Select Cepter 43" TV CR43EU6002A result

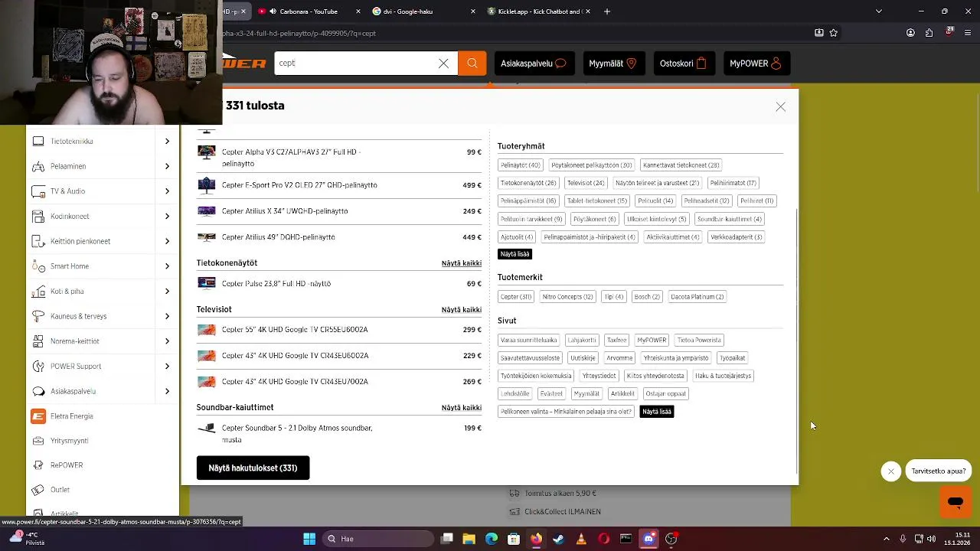point(339,356)
